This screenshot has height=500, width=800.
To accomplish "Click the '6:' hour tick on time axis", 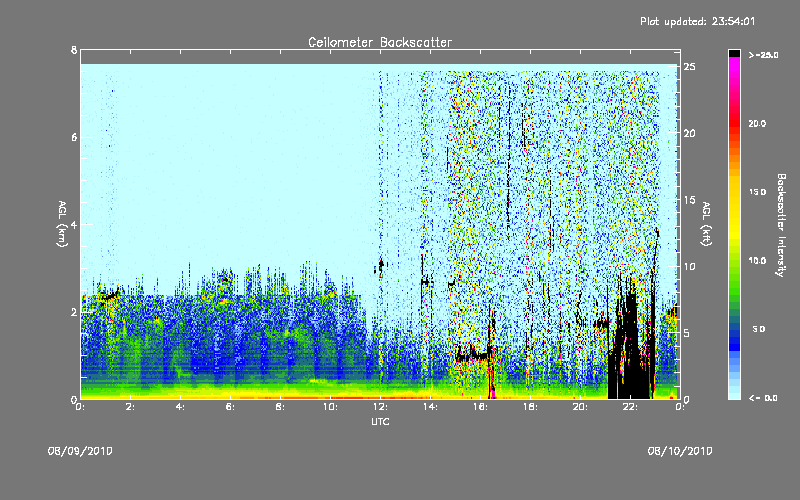I will pos(231,407).
